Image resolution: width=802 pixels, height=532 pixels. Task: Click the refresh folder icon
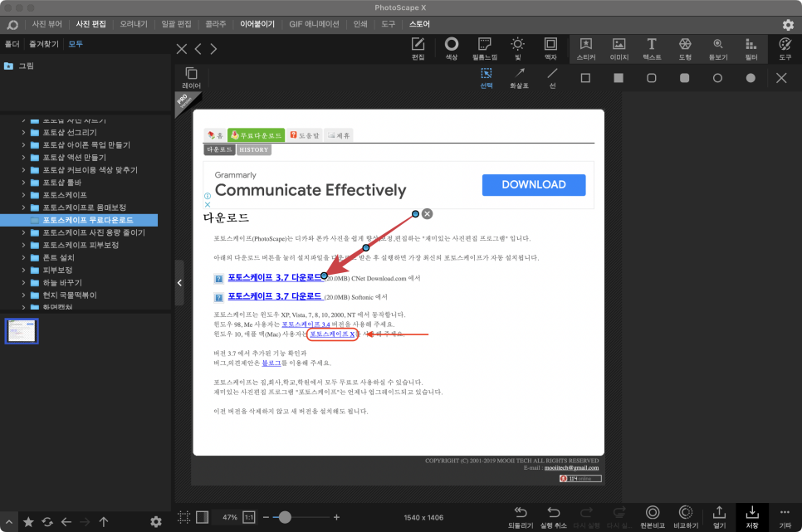47,522
